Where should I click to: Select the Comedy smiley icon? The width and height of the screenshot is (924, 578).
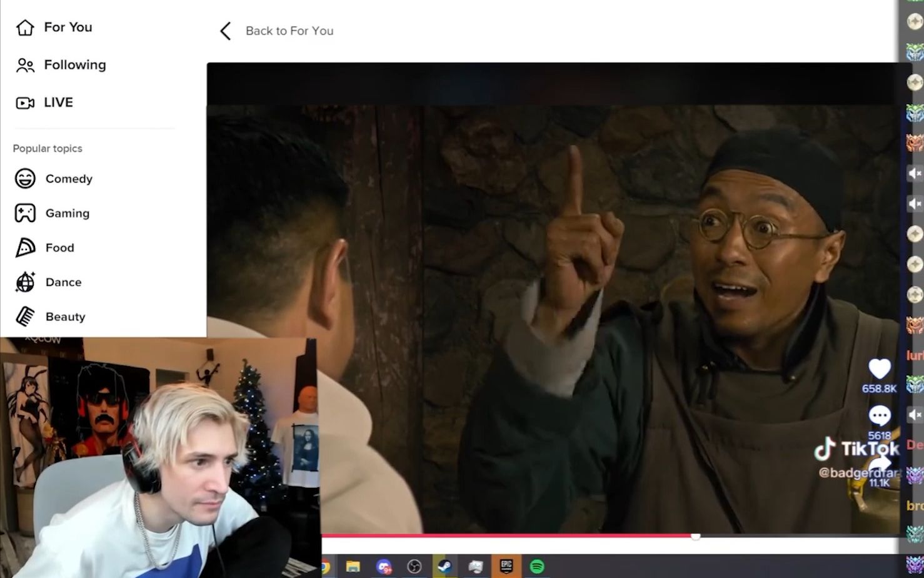click(x=25, y=179)
